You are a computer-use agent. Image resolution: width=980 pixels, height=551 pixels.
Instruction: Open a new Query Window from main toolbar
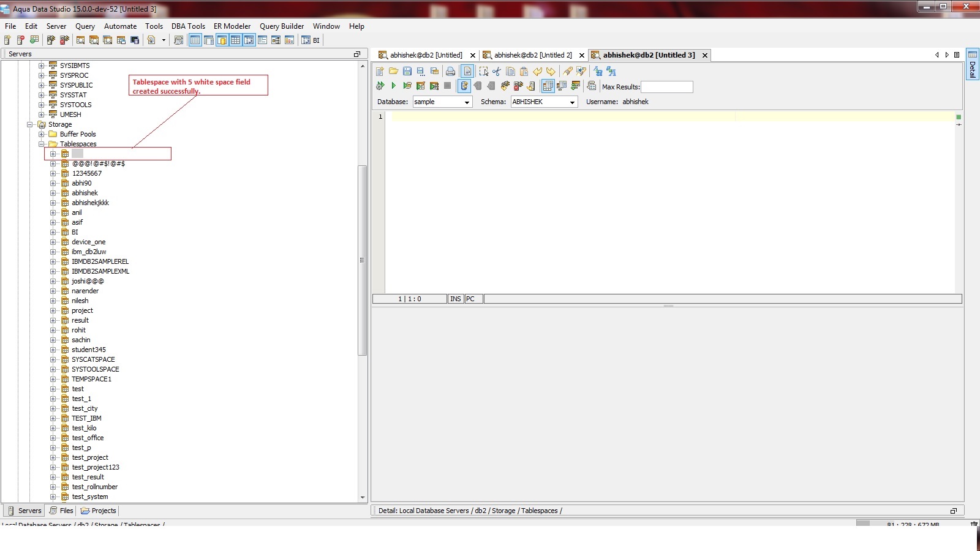(x=80, y=40)
